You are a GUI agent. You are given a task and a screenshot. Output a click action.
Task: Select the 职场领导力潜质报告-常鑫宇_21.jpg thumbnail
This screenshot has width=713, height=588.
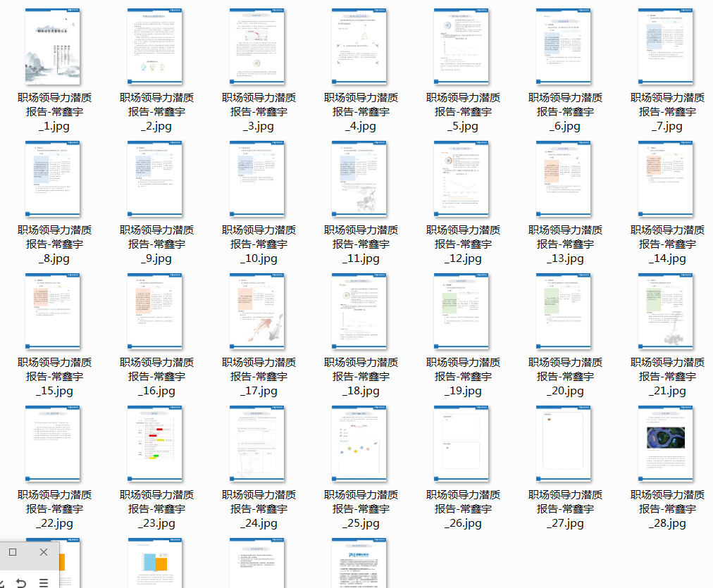pos(666,311)
